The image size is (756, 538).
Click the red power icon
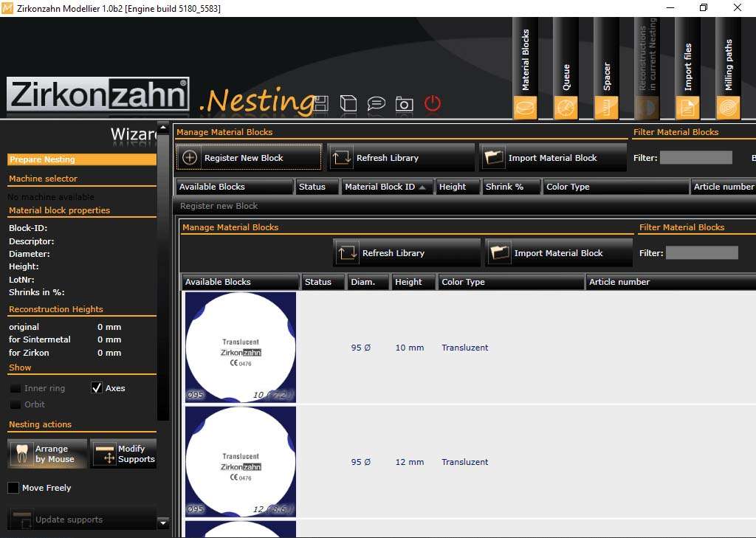(433, 103)
